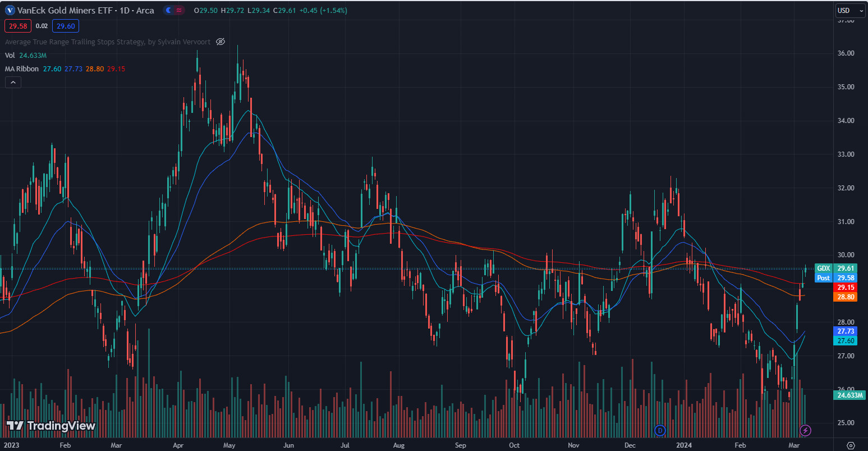This screenshot has height=451, width=868.
Task: Click the purple lightning bolt event icon
Action: coord(806,430)
